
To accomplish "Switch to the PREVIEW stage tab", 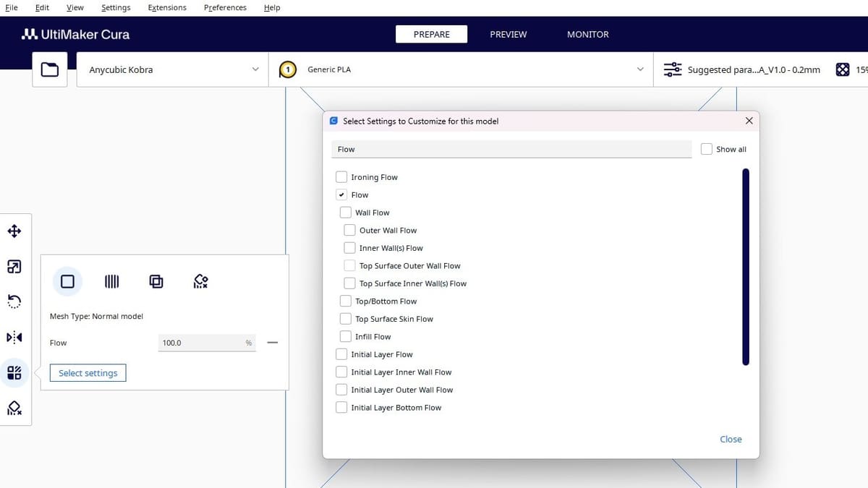I will [x=509, y=34].
